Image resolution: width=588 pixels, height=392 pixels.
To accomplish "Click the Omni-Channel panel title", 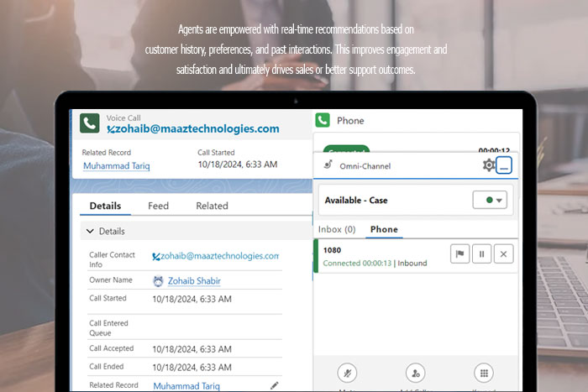I will tap(365, 166).
